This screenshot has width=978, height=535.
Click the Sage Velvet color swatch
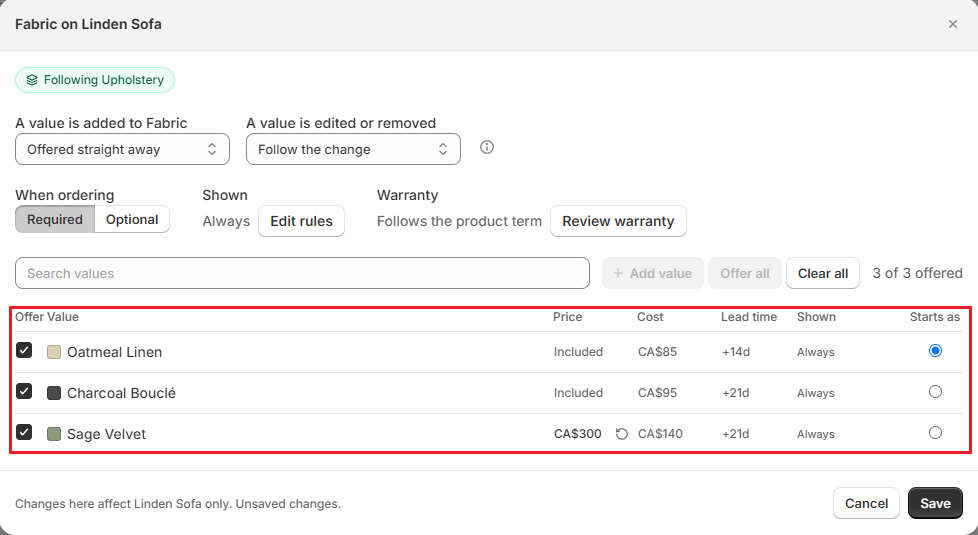coord(54,434)
